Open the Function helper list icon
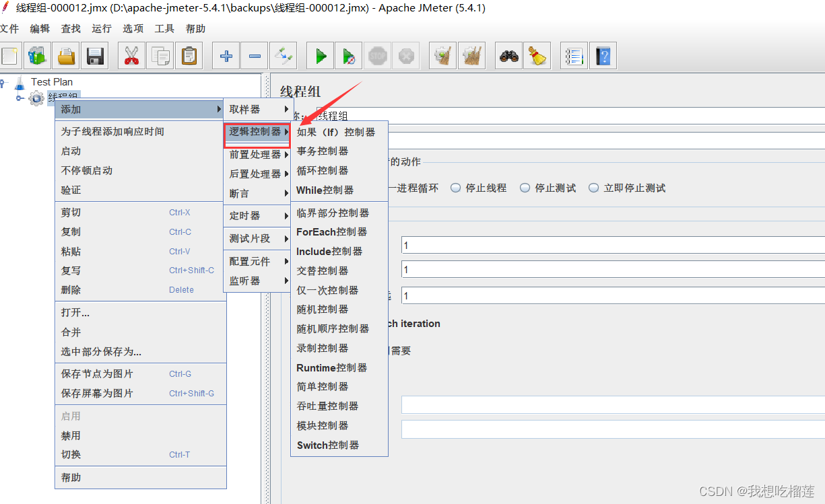825x504 pixels. click(574, 56)
